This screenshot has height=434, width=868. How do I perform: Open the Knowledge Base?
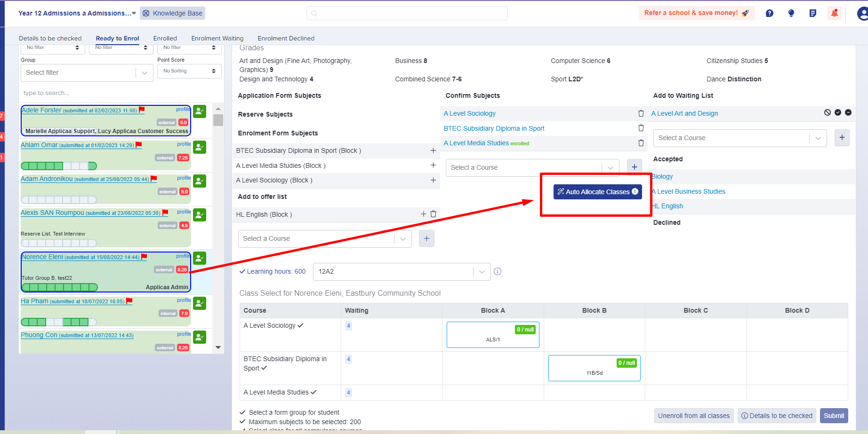point(173,13)
